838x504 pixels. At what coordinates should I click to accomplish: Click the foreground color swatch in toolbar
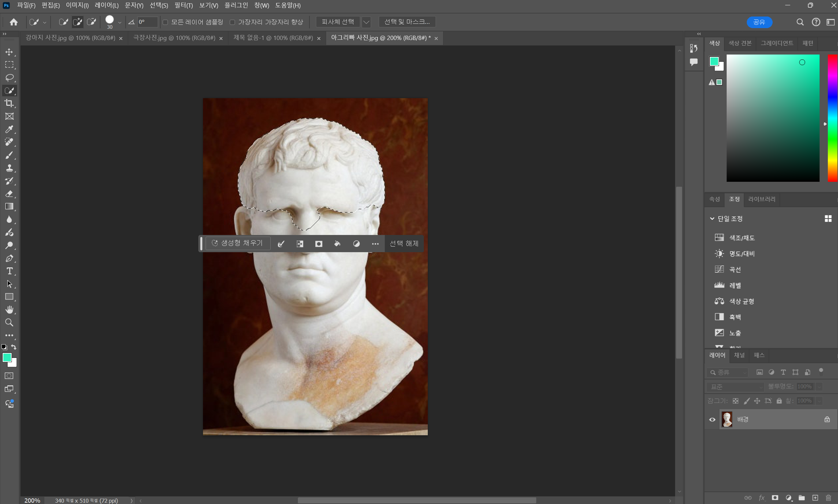pos(7,357)
